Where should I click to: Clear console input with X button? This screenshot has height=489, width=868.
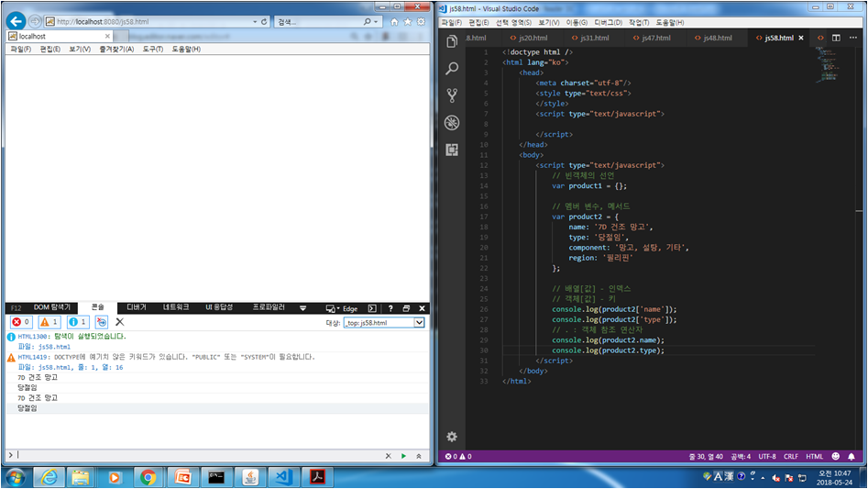point(388,456)
